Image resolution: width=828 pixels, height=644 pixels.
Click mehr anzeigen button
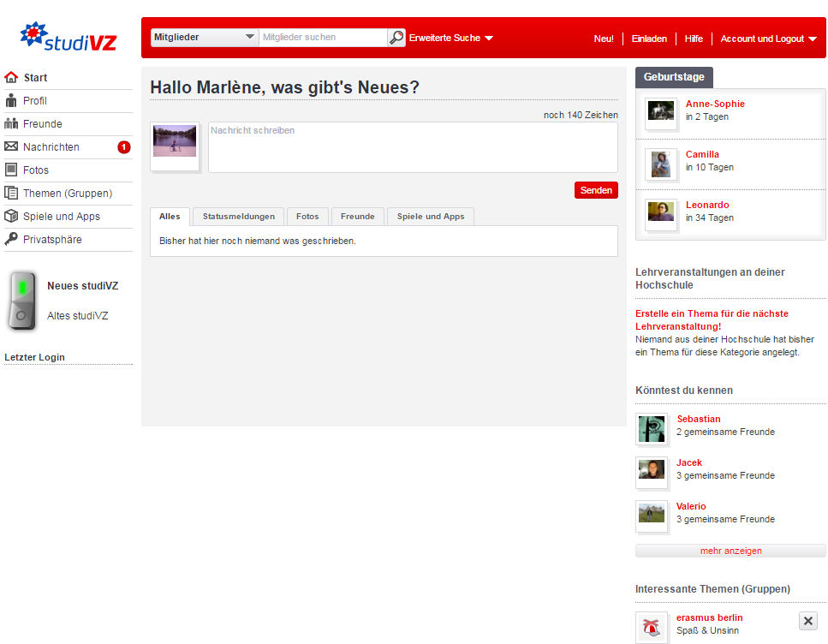(731, 551)
